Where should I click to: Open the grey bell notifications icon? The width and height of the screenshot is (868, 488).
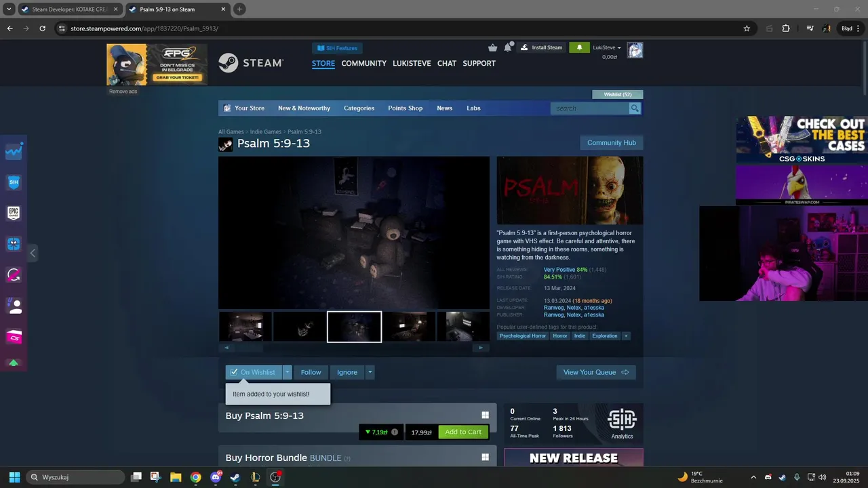[x=507, y=47]
